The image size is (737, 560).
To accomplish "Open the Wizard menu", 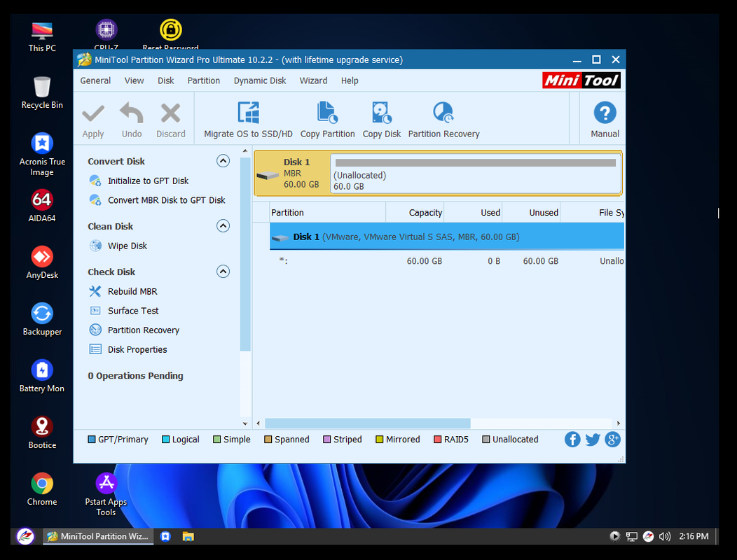I will tap(313, 80).
